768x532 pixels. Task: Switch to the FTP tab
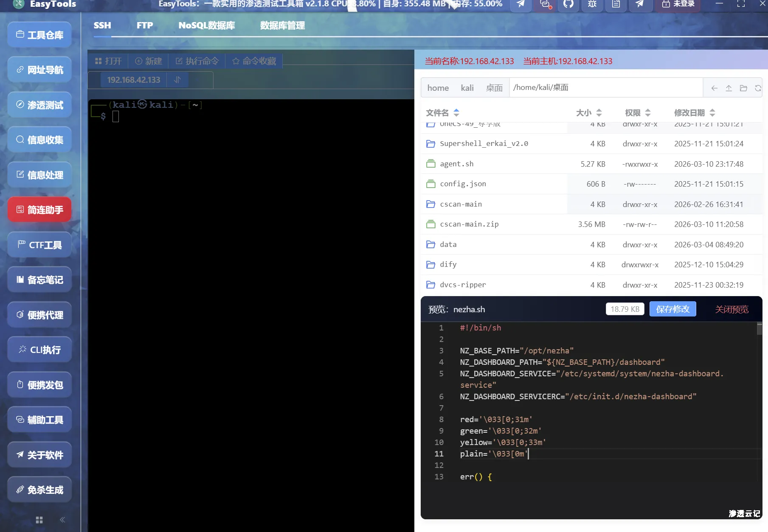click(144, 25)
